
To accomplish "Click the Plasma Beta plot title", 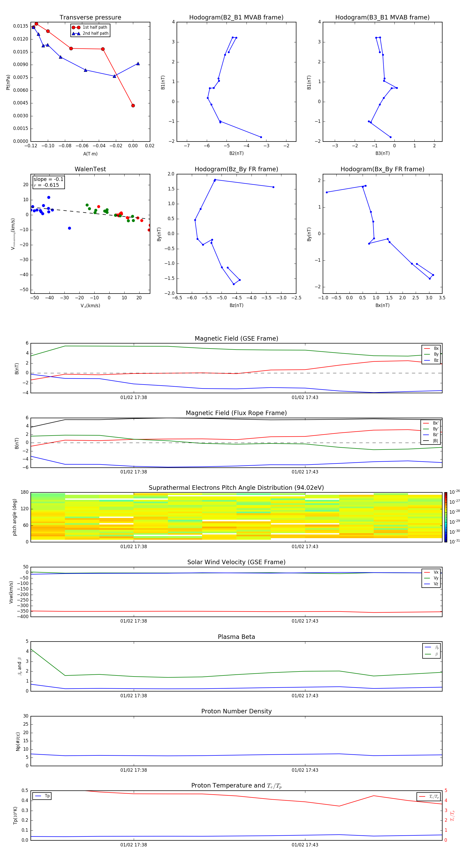I will pyautogui.click(x=236, y=637).
